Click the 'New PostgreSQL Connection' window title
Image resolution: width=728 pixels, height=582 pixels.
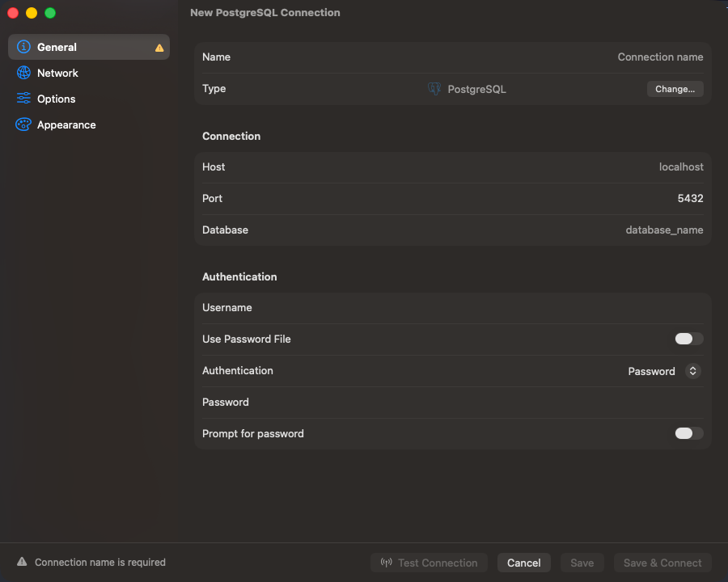265,13
